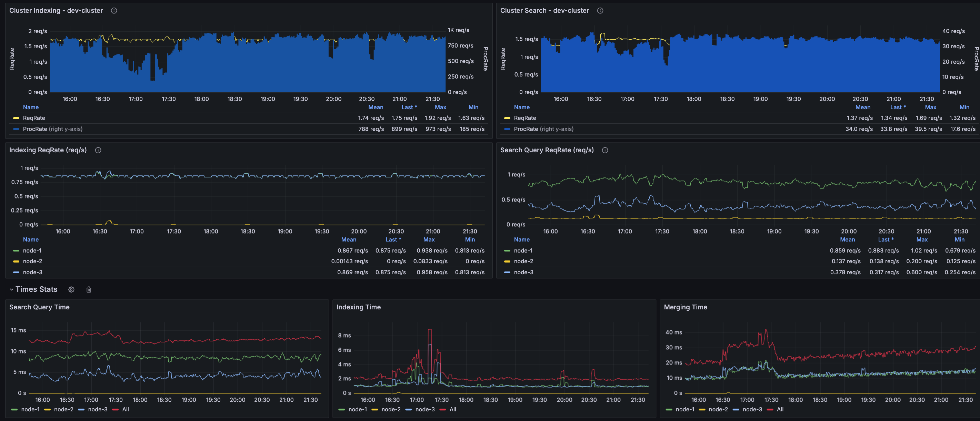Select the 0.600 req/s node-3 max value

[x=922, y=273]
